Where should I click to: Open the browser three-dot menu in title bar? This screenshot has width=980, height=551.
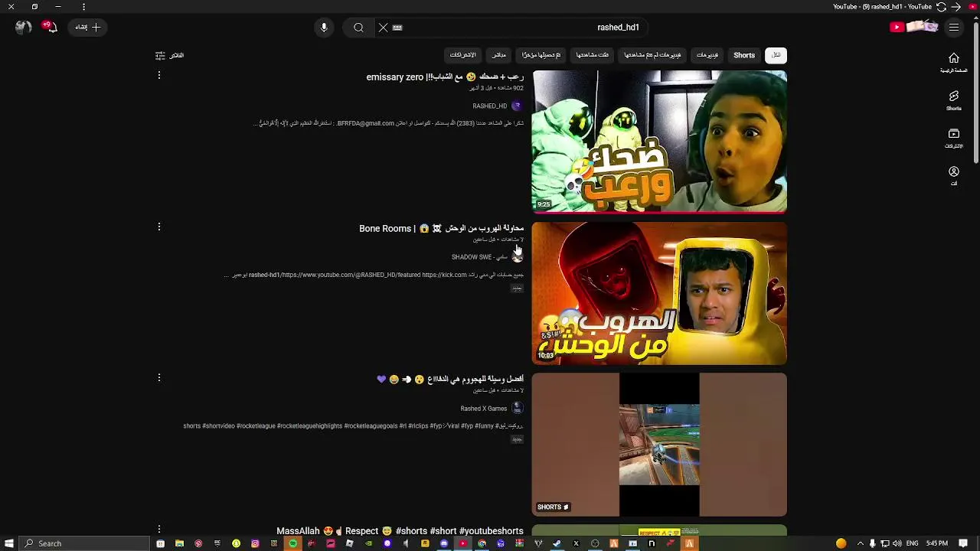click(x=83, y=7)
